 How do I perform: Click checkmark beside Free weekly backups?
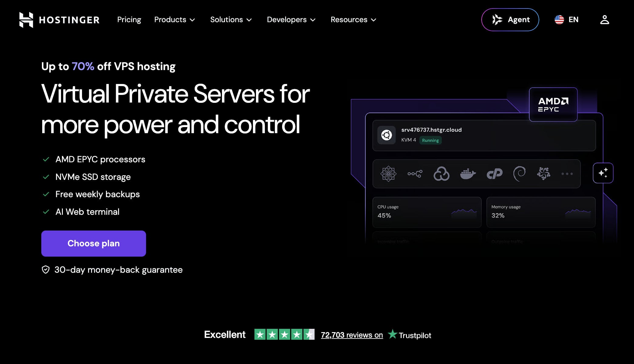(x=46, y=194)
